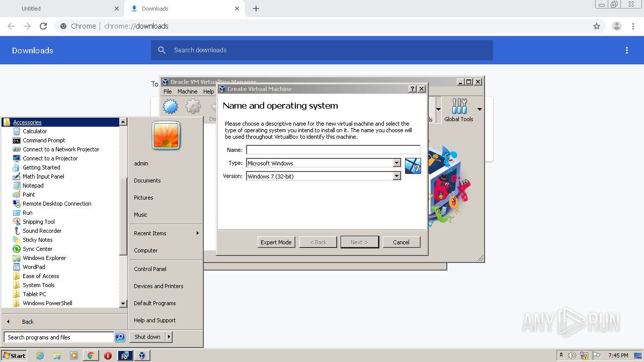Image resolution: width=644 pixels, height=362 pixels.
Task: Open the Version dropdown showing Windows 7 (32-bit)
Action: (x=324, y=176)
